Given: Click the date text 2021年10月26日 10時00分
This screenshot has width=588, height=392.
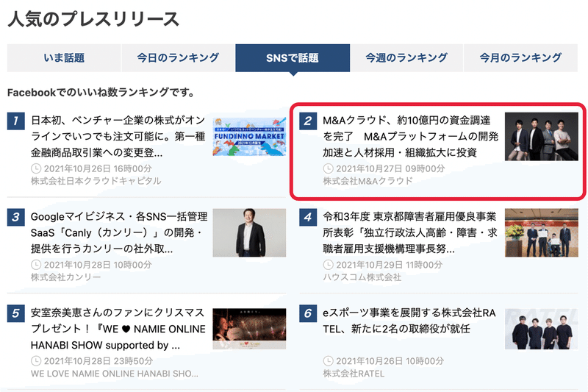Looking at the screenshot, I should click(x=390, y=361).
